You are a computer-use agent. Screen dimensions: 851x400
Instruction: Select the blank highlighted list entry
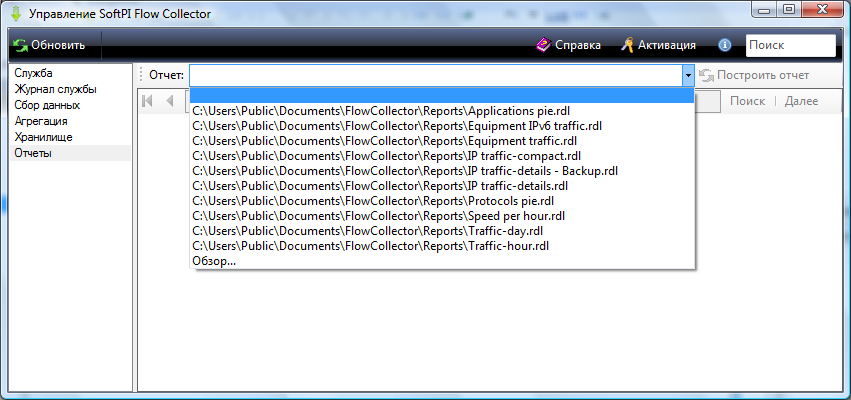pos(442,96)
